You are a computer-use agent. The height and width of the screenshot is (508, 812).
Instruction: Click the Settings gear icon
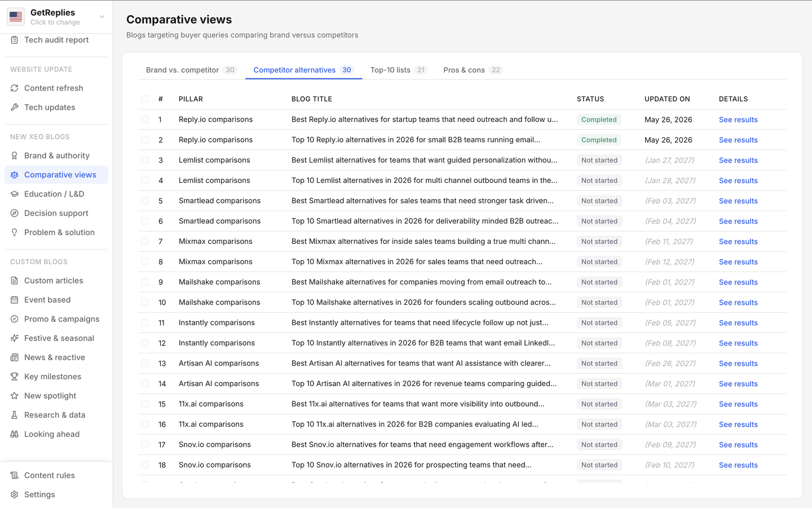(15, 494)
